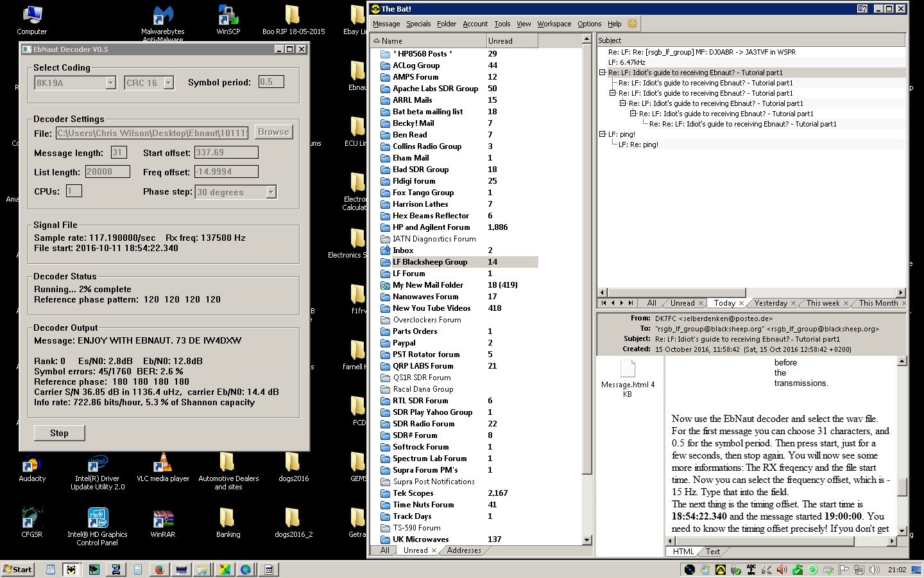
Task: Switch to the Addresses tab
Action: [464, 550]
